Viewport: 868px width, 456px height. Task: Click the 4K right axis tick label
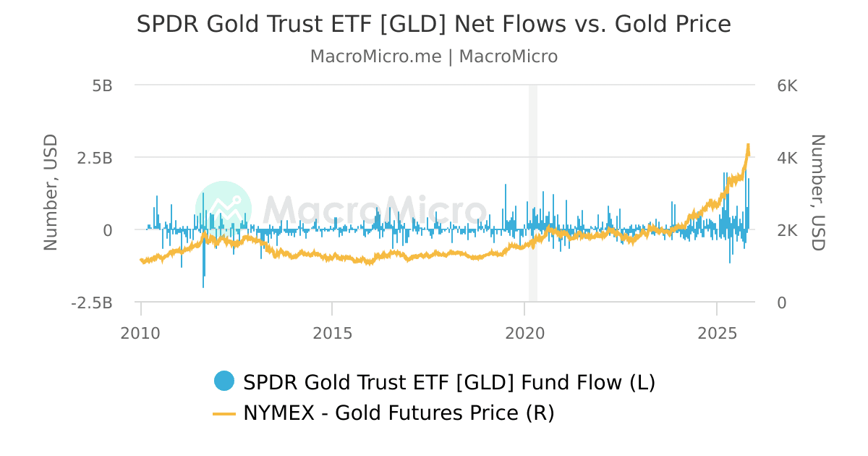tap(787, 158)
